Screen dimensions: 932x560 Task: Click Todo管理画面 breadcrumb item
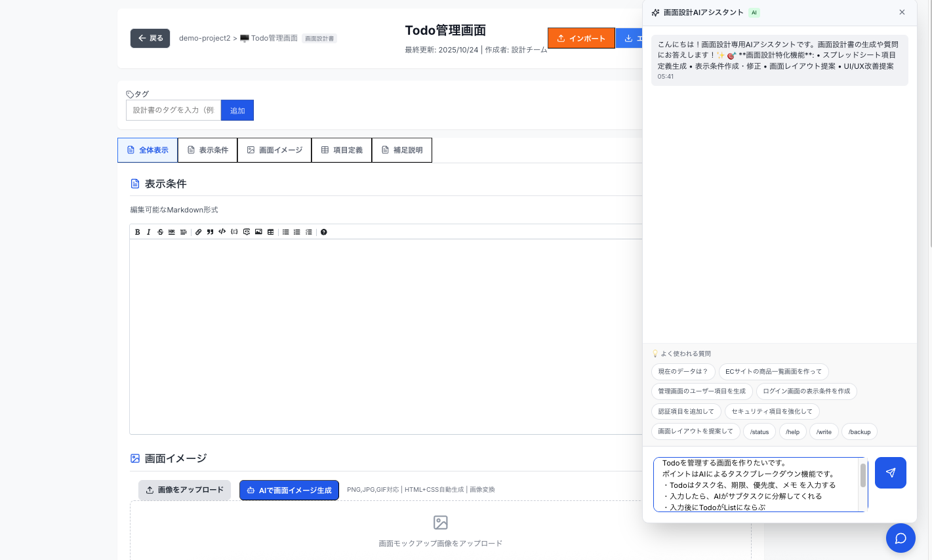click(269, 38)
